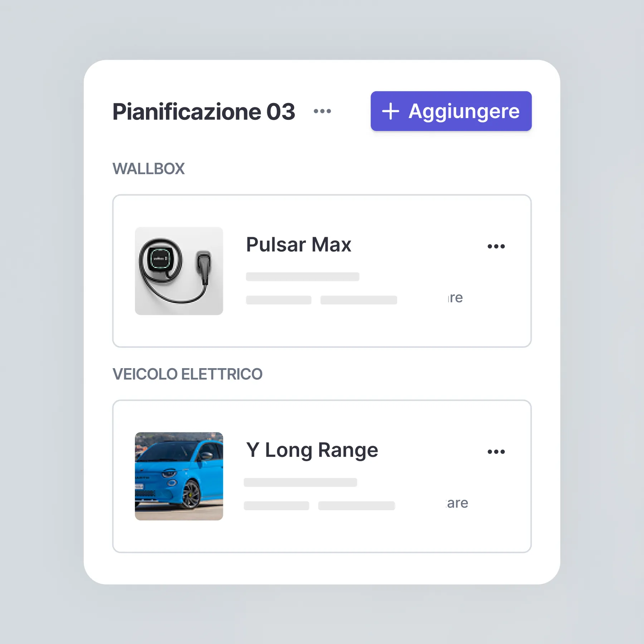
Task: Click the partially hidden link in Pulsar Max card
Action: click(x=455, y=298)
